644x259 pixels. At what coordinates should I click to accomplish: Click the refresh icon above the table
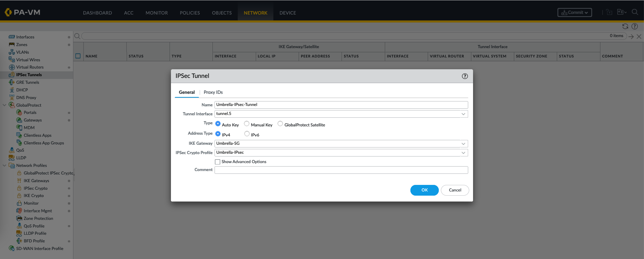(x=625, y=26)
